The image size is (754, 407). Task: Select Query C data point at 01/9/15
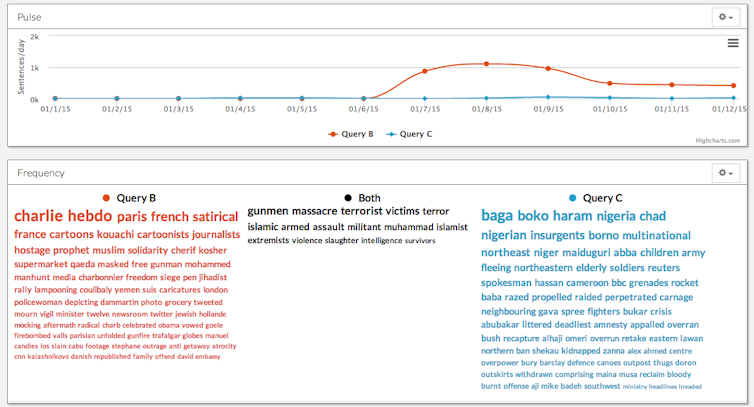point(548,97)
